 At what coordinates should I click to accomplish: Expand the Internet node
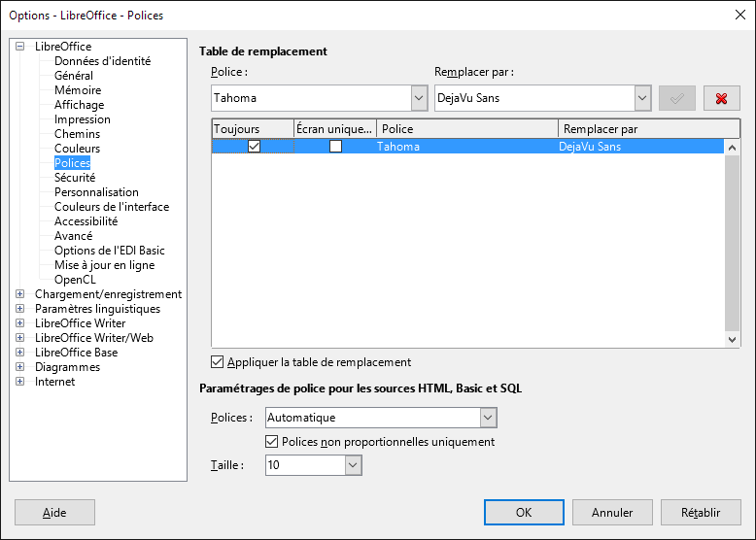coord(19,381)
